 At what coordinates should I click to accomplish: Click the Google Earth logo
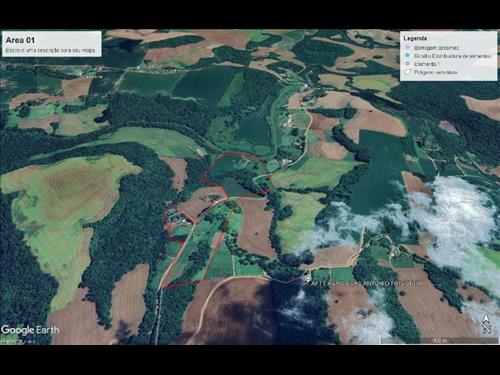pos(30,330)
